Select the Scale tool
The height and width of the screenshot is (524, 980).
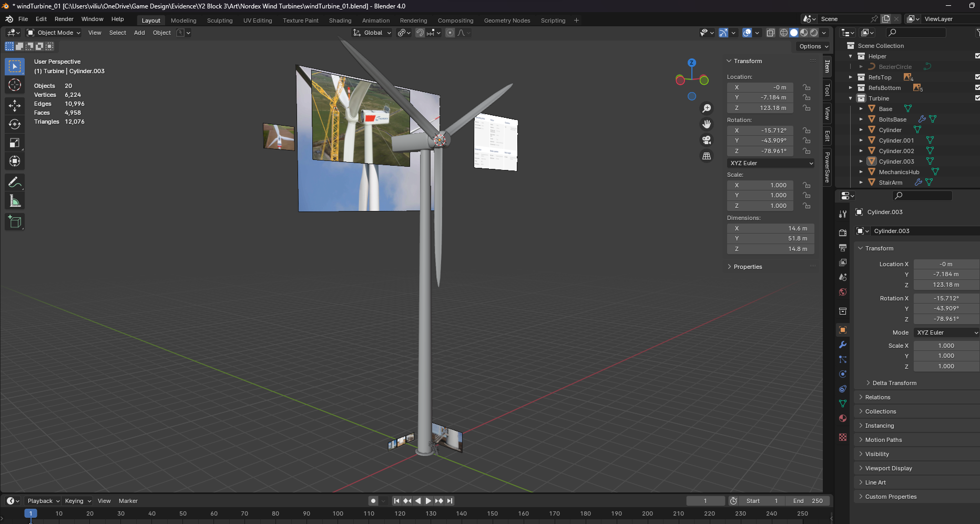click(x=15, y=143)
